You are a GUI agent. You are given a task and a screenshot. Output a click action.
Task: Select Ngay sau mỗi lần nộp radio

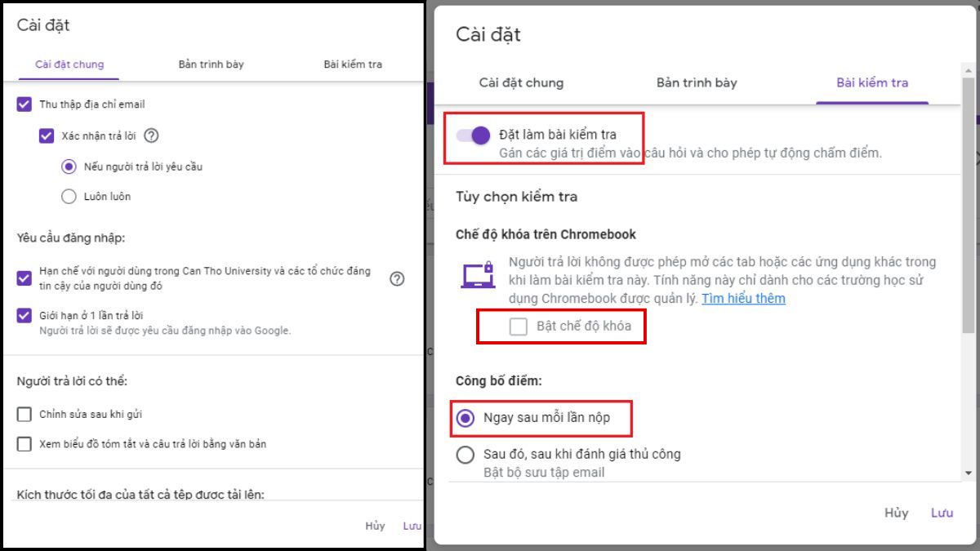click(x=465, y=418)
